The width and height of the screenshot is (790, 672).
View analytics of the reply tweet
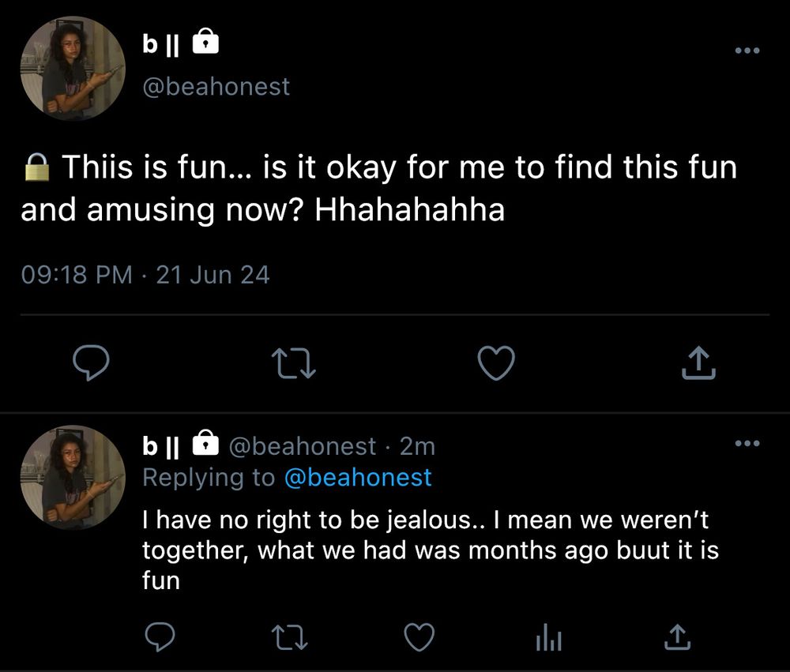(x=548, y=637)
